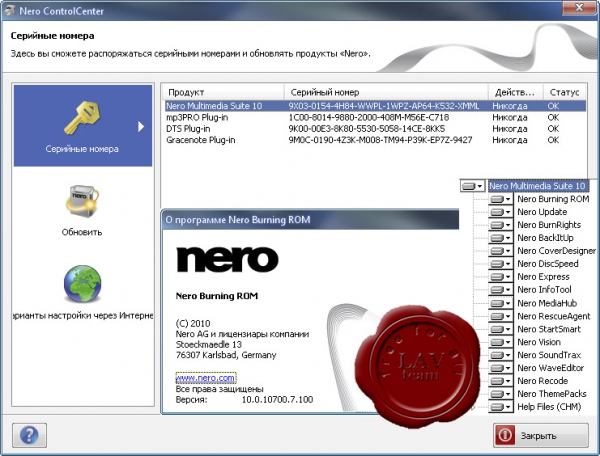The image size is (600, 456).
Task: Select the Nero Express tree item
Action: point(543,277)
